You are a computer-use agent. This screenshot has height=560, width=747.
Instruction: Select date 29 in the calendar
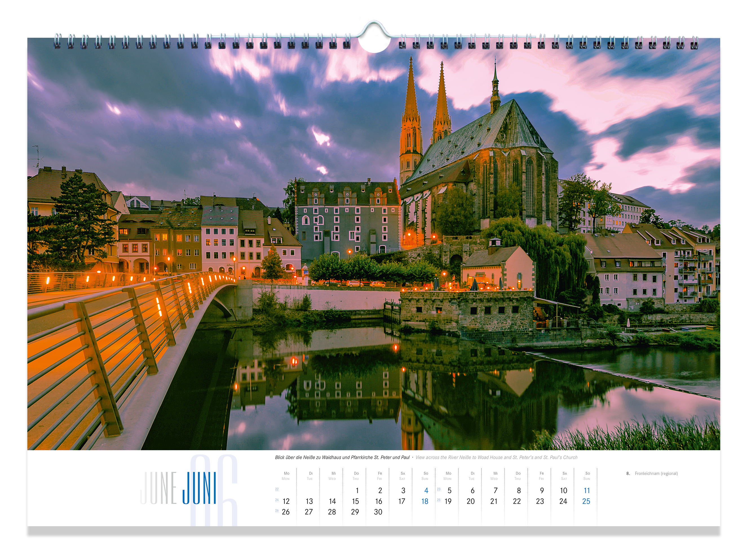point(355,512)
